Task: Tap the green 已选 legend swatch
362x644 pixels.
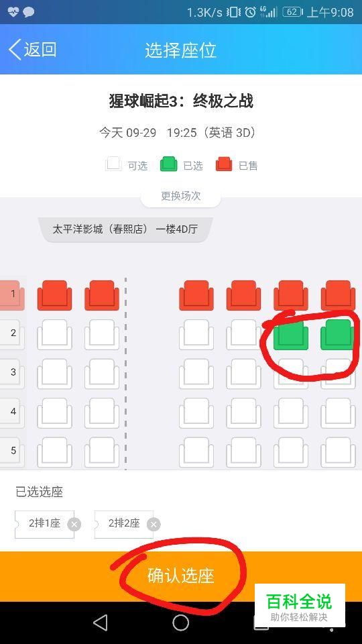Action: click(169, 164)
